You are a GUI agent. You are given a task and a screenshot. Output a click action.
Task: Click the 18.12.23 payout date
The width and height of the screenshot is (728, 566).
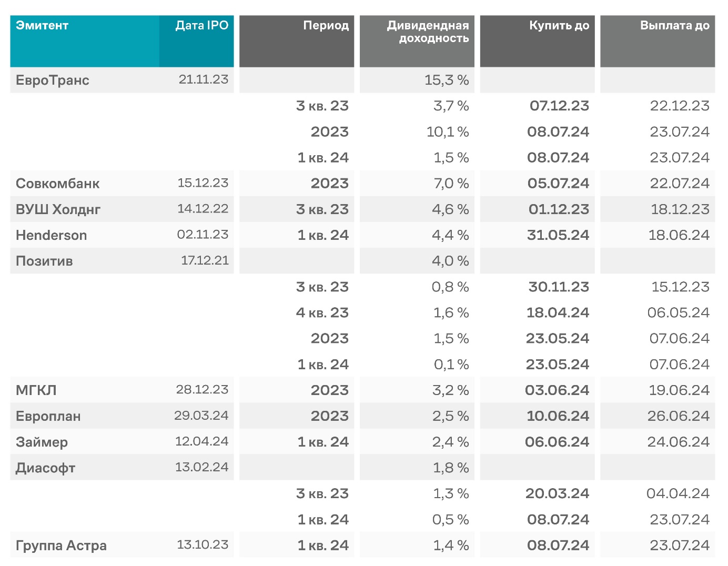click(680, 209)
